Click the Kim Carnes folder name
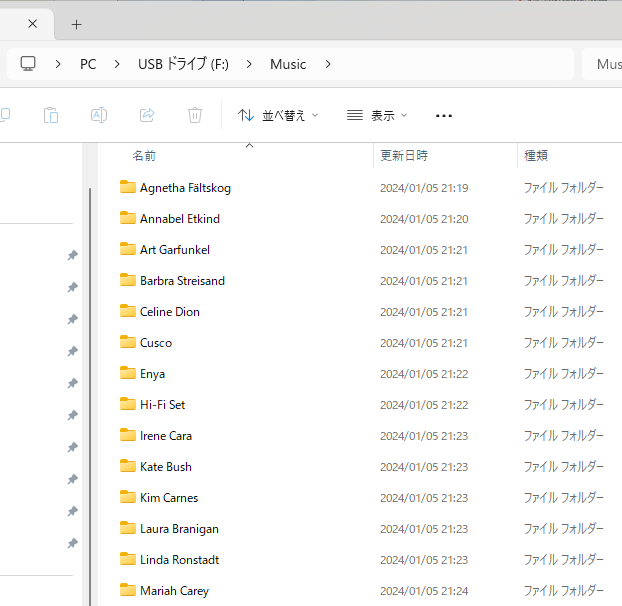 (169, 498)
